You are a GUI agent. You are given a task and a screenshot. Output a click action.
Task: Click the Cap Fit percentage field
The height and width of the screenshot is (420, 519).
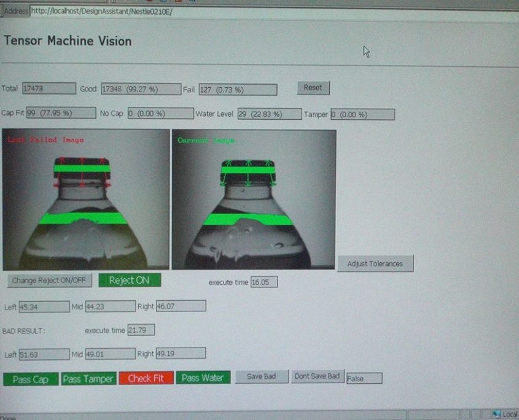tap(61, 113)
